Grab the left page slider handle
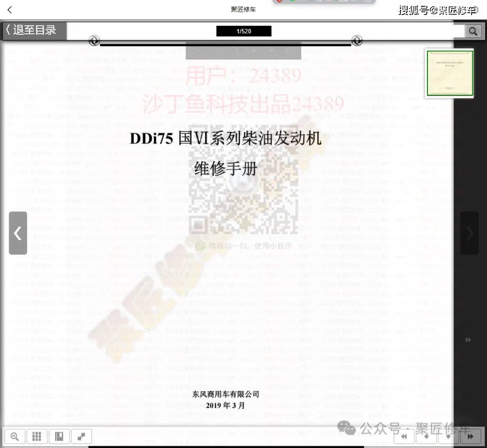 click(94, 41)
